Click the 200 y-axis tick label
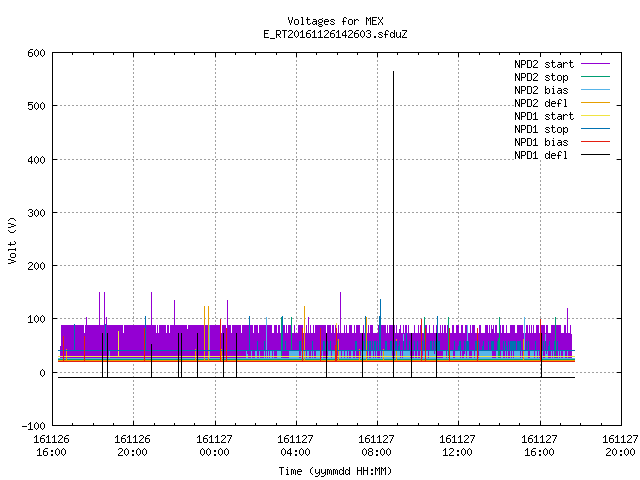Screen dimensions: 640x480 [37, 266]
